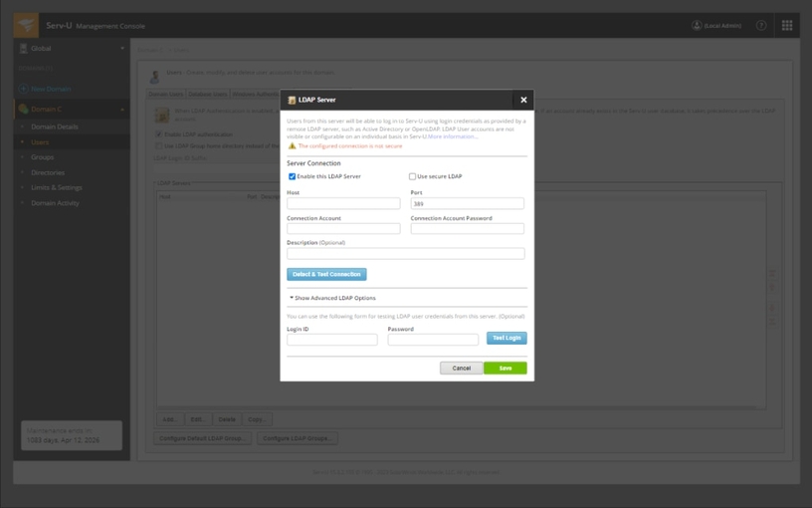Image resolution: width=812 pixels, height=508 pixels.
Task: Open Groups in the sidebar
Action: click(42, 157)
